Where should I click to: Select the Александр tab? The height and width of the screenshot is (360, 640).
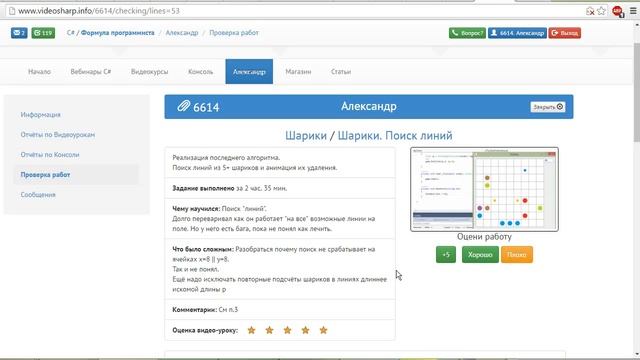coord(249,71)
